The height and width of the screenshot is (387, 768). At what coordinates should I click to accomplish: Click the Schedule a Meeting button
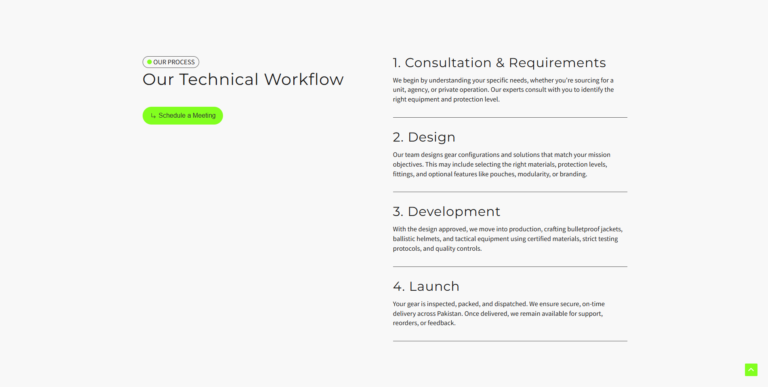[x=183, y=116]
